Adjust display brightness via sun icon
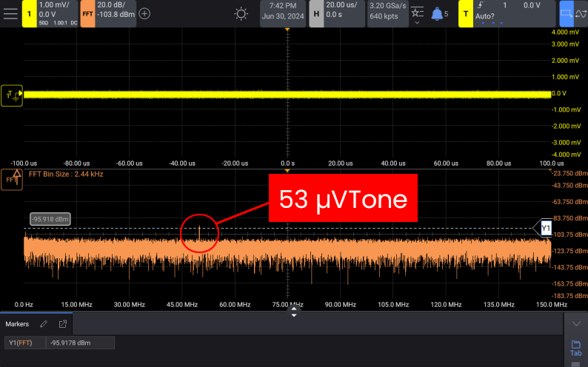 [241, 13]
